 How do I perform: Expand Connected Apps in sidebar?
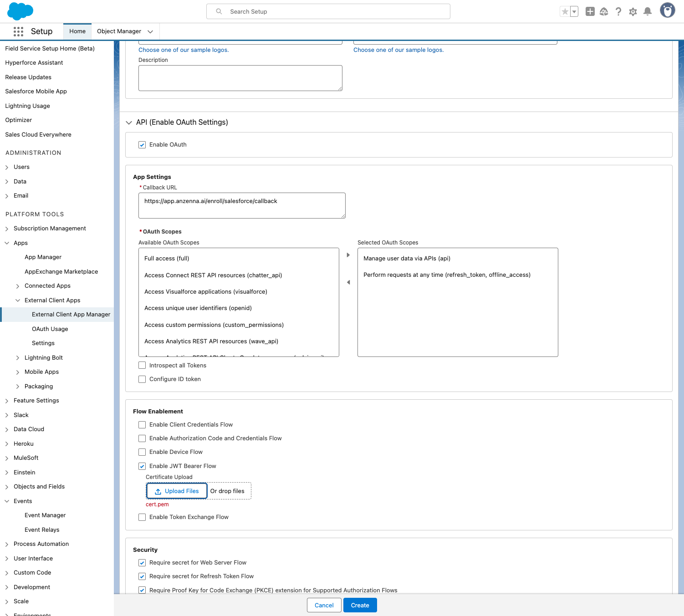coord(18,286)
